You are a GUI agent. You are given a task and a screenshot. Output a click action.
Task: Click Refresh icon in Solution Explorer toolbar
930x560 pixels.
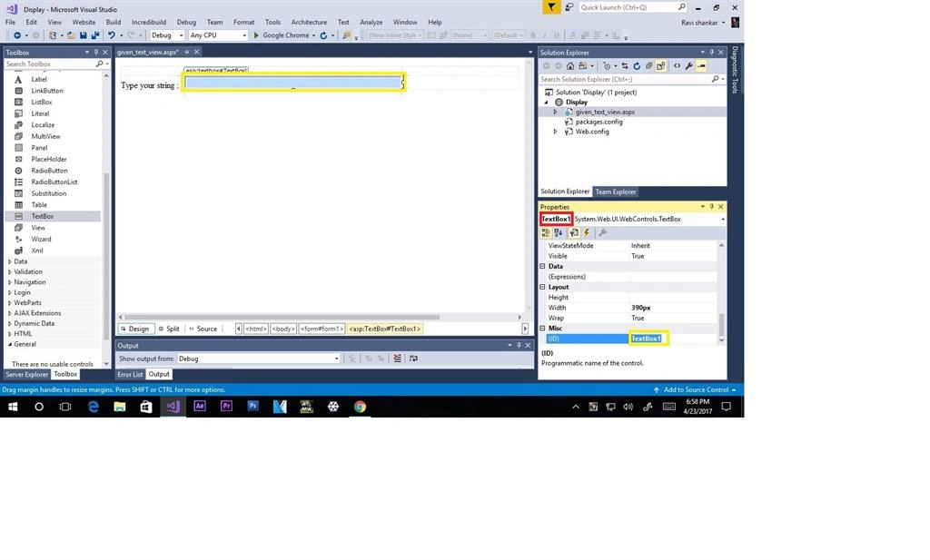[637, 65]
